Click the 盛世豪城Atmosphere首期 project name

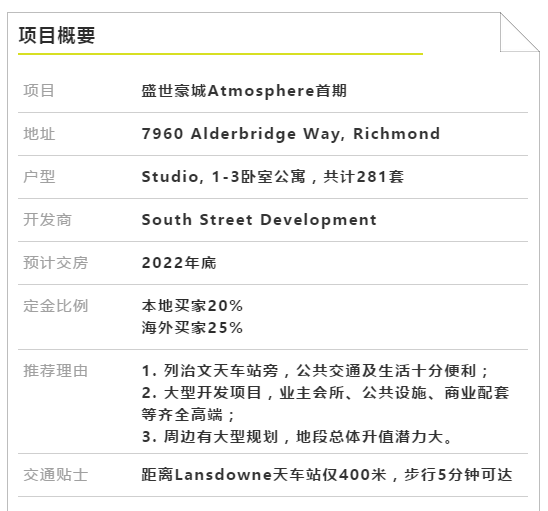click(244, 91)
